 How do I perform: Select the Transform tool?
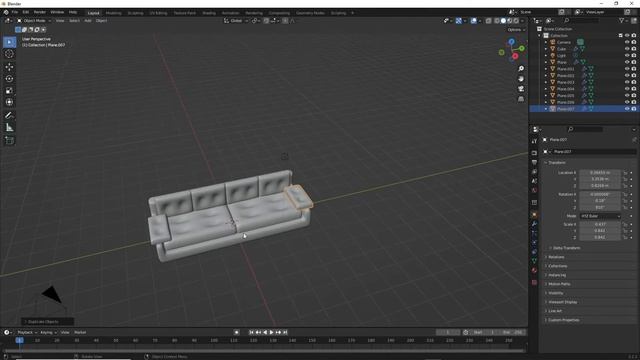click(x=9, y=102)
